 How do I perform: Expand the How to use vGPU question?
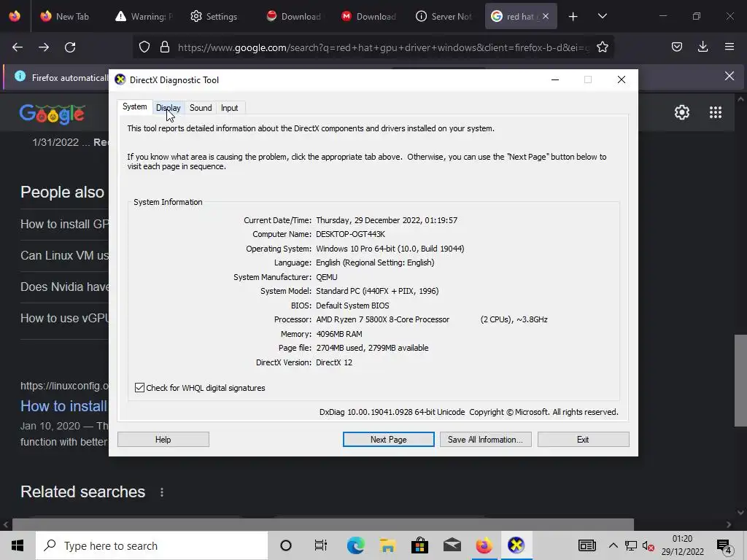point(64,318)
